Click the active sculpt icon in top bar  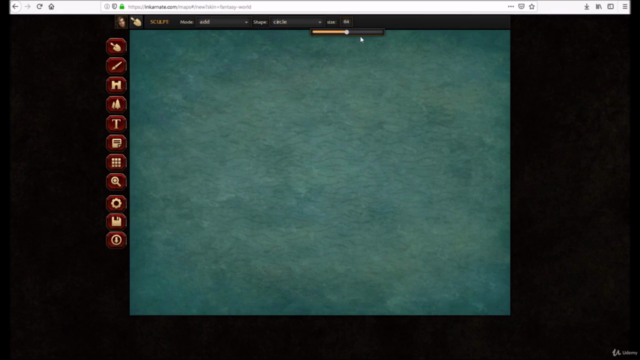pos(136,22)
